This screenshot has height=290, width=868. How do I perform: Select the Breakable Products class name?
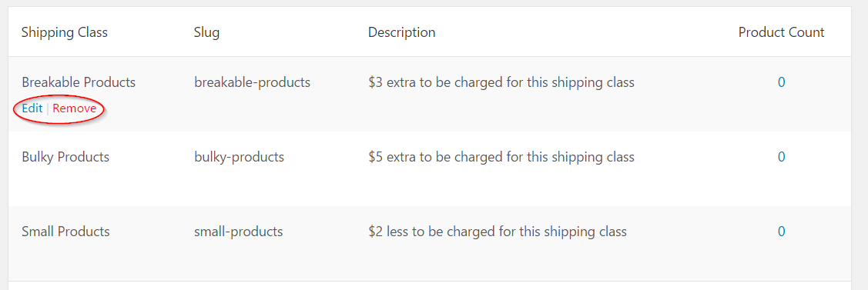coord(79,83)
